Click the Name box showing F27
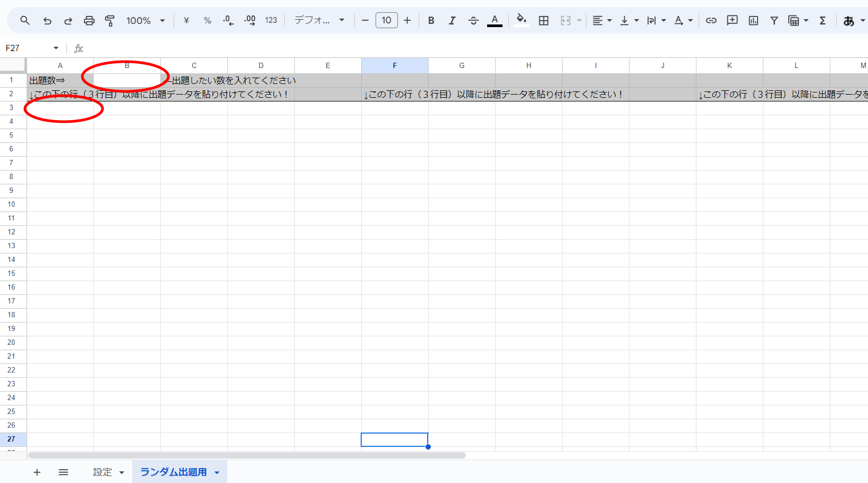Viewport: 868px width, 483px height. click(28, 48)
